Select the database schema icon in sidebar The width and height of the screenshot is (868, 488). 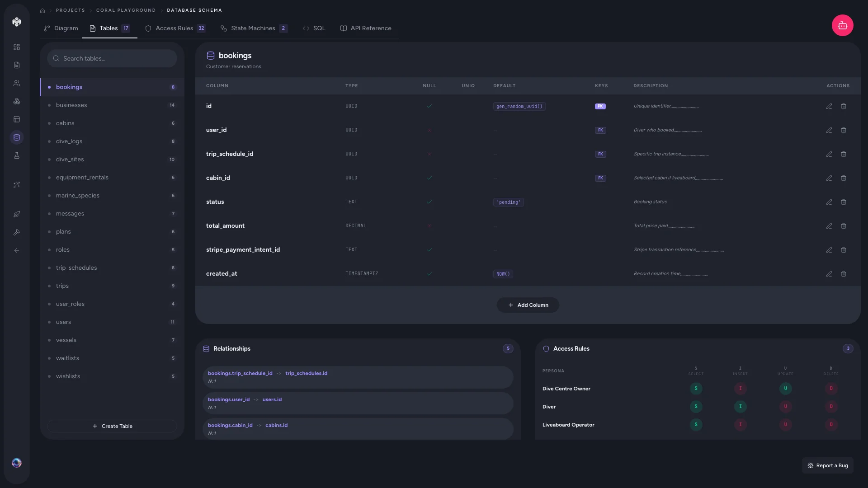pos(17,137)
